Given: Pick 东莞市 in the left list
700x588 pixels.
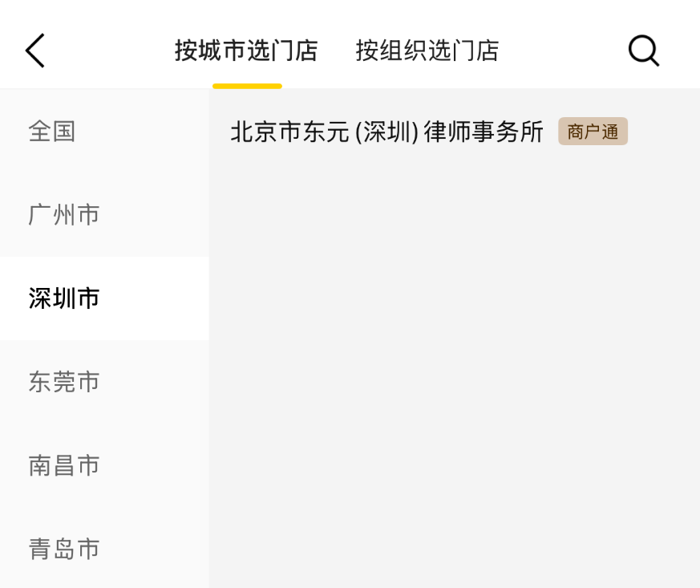Looking at the screenshot, I should (64, 382).
